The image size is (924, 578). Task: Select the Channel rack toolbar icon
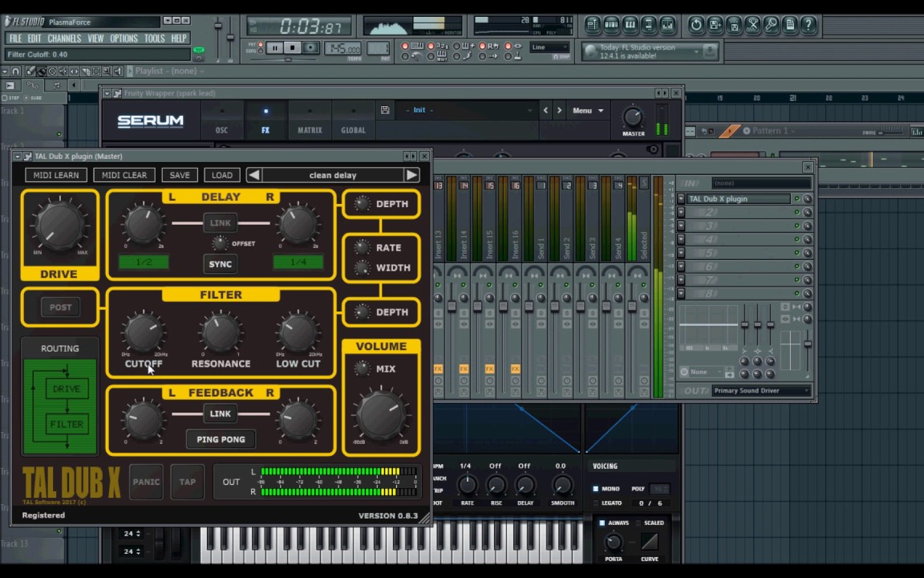pos(611,25)
